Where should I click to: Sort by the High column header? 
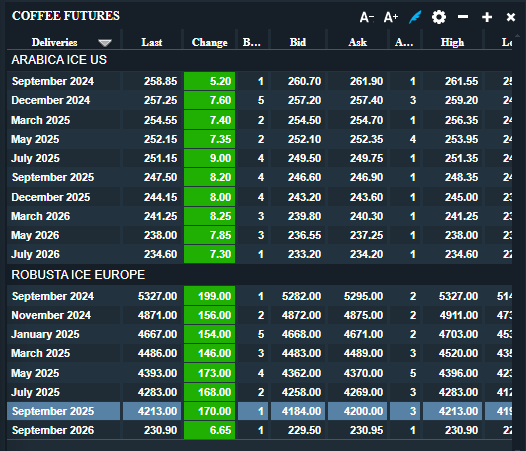(452, 42)
